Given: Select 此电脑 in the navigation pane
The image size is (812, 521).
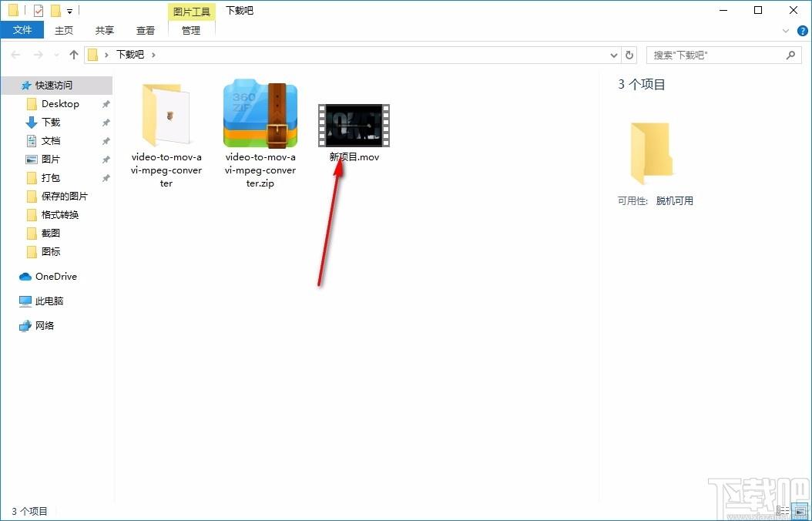Looking at the screenshot, I should tap(49, 301).
